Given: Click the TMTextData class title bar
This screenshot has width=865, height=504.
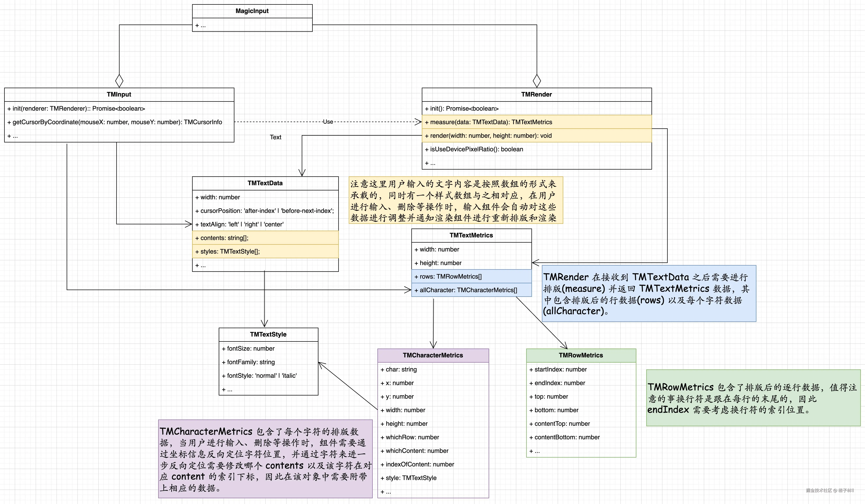Looking at the screenshot, I should click(x=265, y=183).
